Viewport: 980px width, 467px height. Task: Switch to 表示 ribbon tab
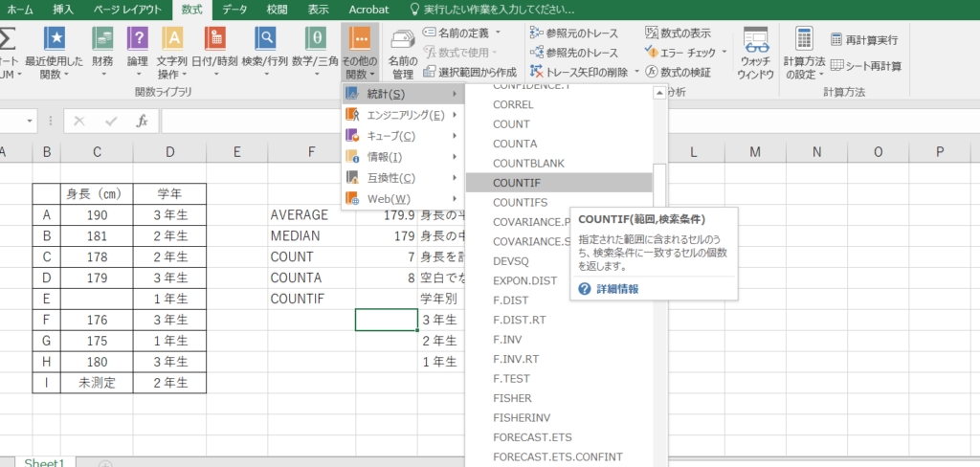pyautogui.click(x=318, y=10)
